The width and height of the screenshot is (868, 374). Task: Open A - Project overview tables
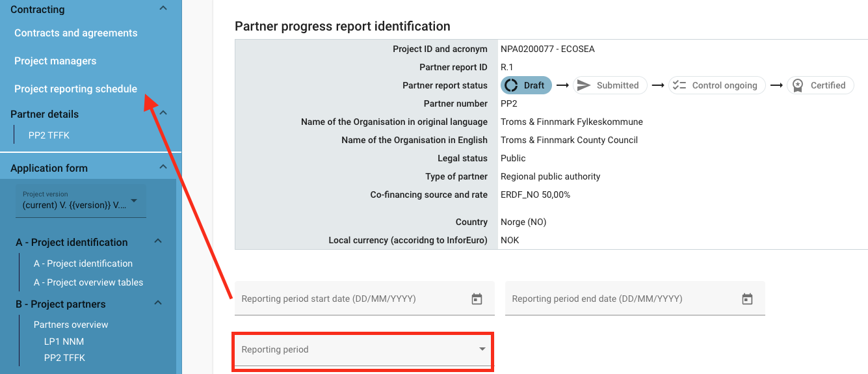click(88, 282)
